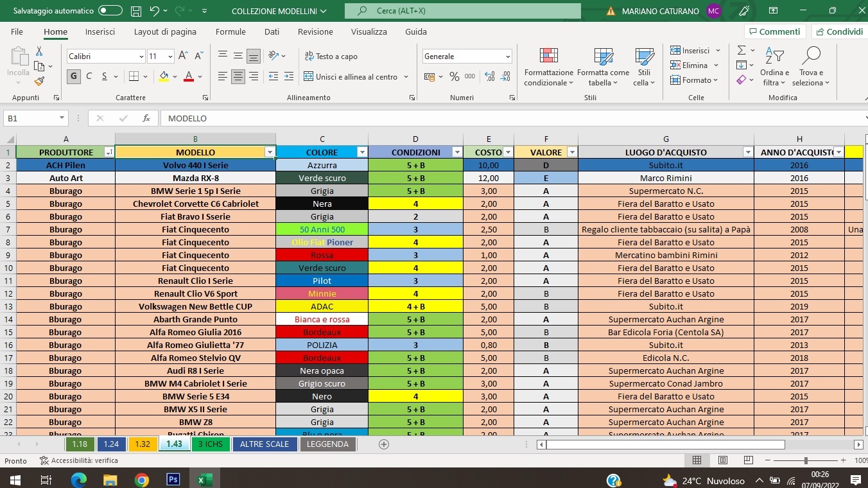Viewport: 868px width, 488px height.
Task: Click Unisci e allinea al centro
Action: 350,76
